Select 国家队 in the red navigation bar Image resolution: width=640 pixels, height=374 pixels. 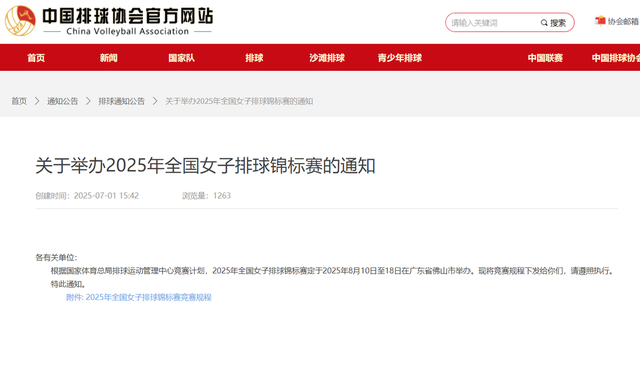point(181,58)
